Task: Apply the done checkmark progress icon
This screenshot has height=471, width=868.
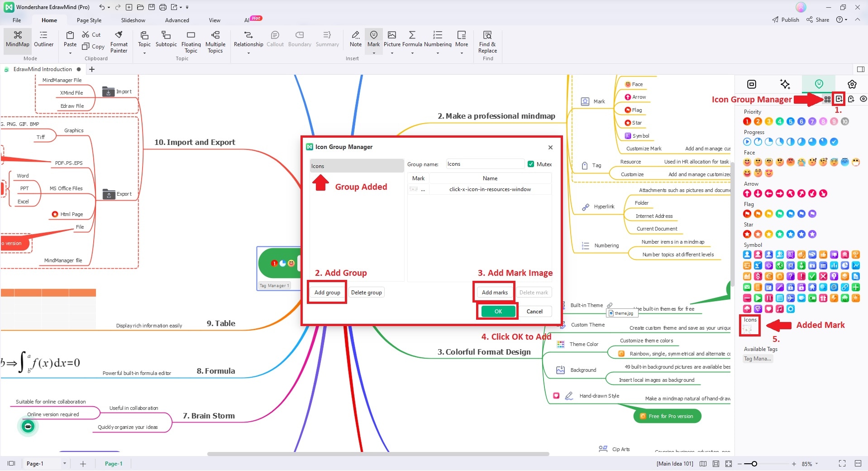Action: tap(834, 142)
